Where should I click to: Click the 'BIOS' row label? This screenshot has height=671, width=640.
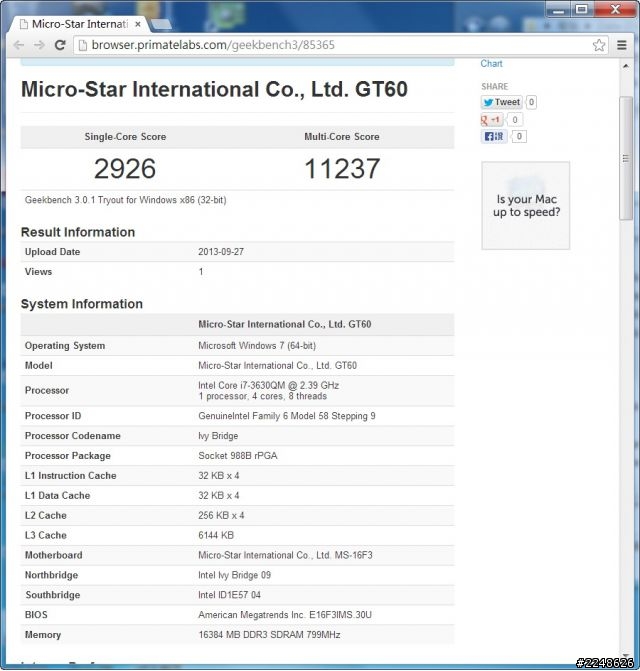point(36,615)
